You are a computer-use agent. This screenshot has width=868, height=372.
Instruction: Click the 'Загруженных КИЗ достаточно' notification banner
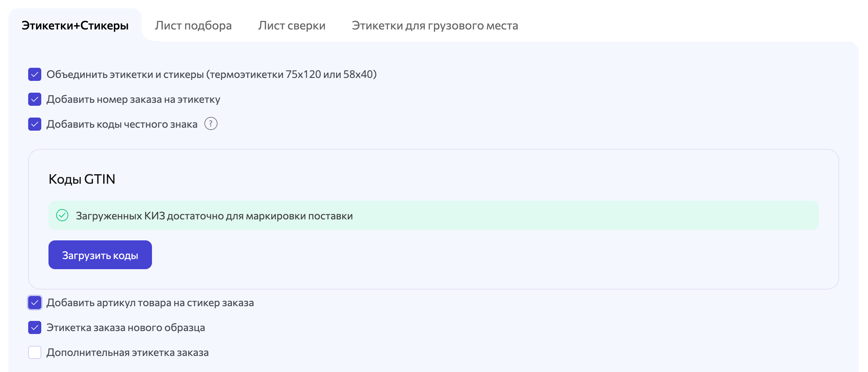click(x=434, y=215)
